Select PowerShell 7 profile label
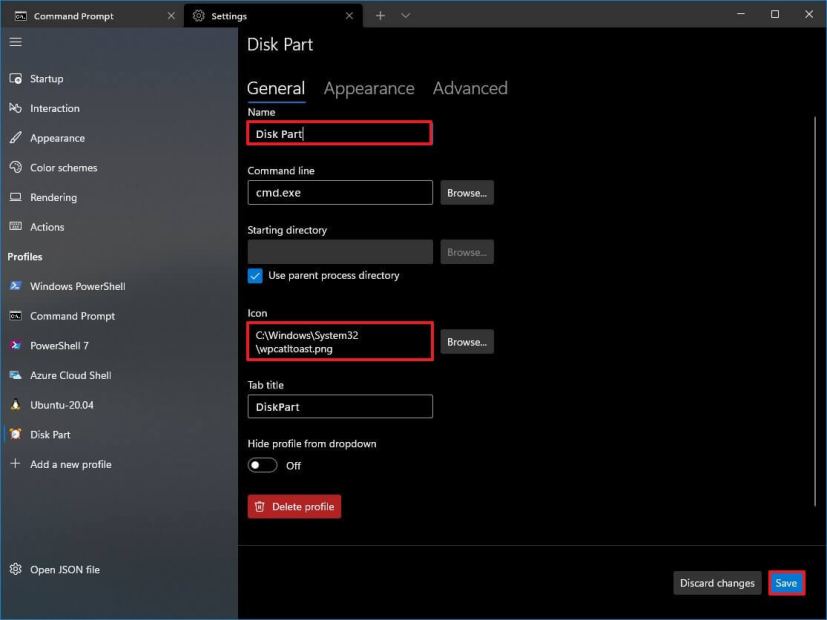Viewport: 827px width, 620px height. coord(59,345)
